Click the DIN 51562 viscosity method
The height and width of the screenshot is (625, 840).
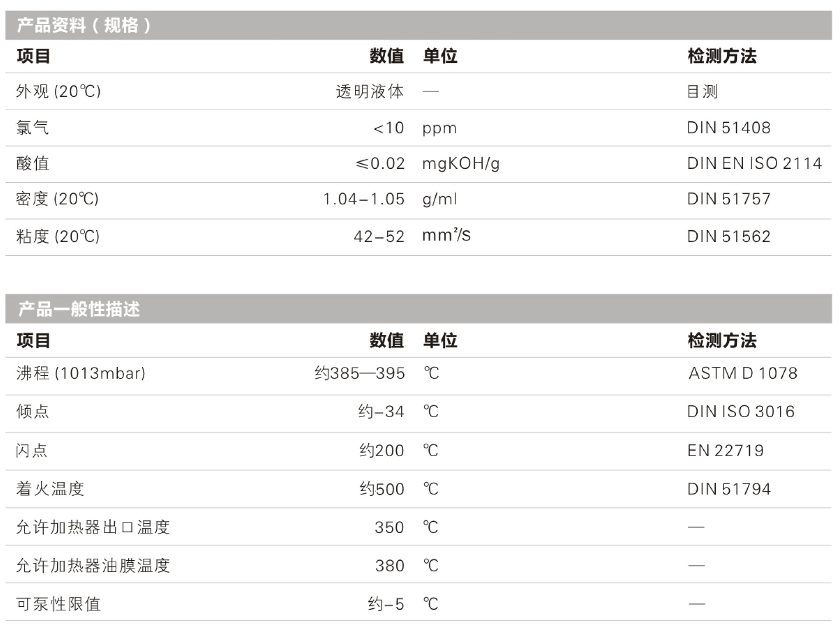(728, 237)
